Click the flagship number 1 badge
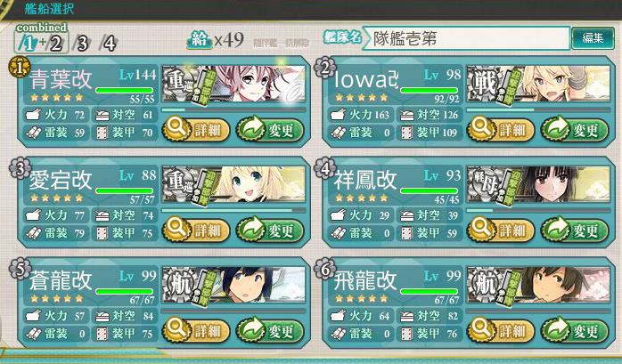 tap(19, 67)
